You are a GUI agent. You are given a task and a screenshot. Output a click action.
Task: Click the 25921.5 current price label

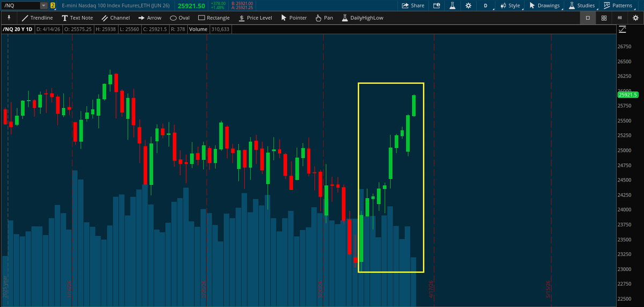coord(627,94)
